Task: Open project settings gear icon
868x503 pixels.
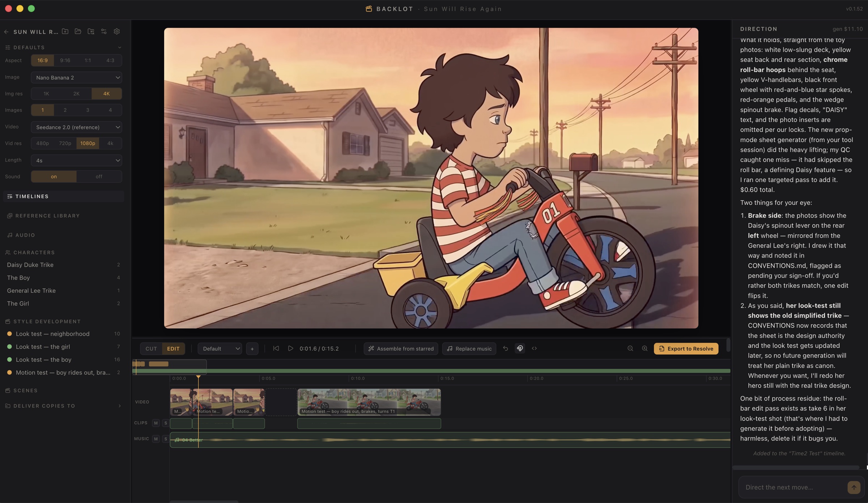Action: 117,31
